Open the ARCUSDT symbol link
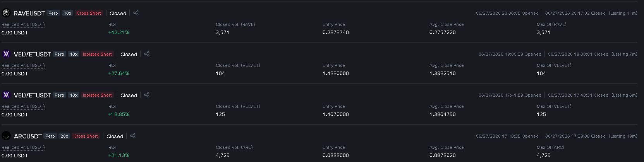The height and width of the screenshot is (162, 644). pos(28,136)
